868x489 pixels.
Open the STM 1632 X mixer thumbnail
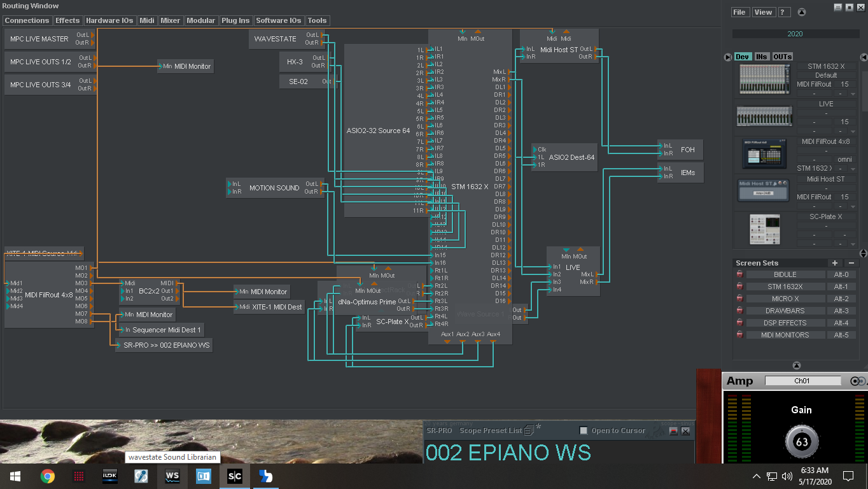(764, 79)
